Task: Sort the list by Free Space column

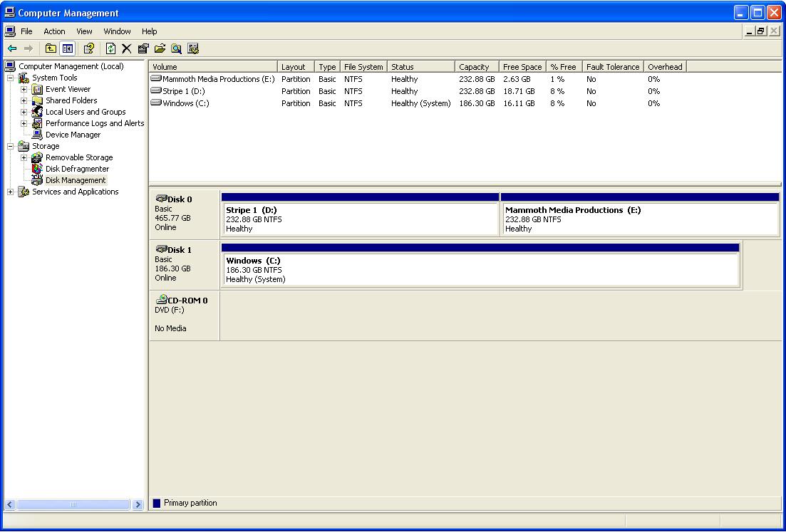Action: pyautogui.click(x=522, y=67)
